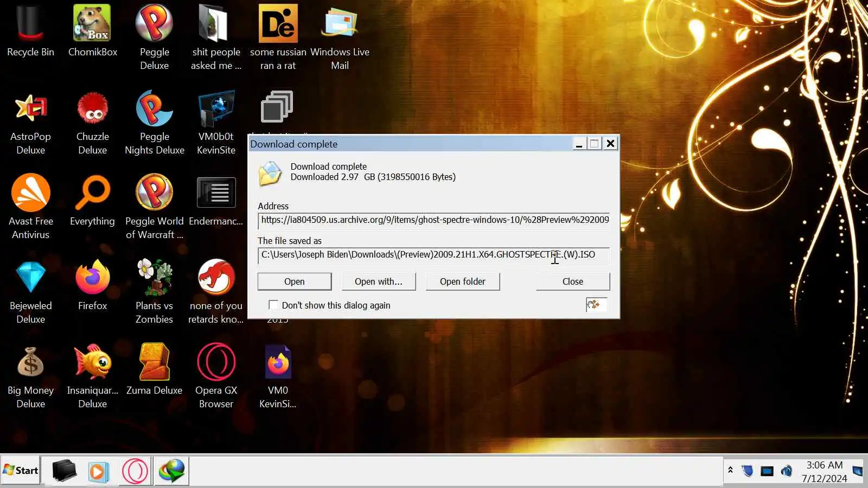Screen dimensions: 868x488
Task: Click the small icon beside the dialog checkbox row
Action: coord(596,305)
